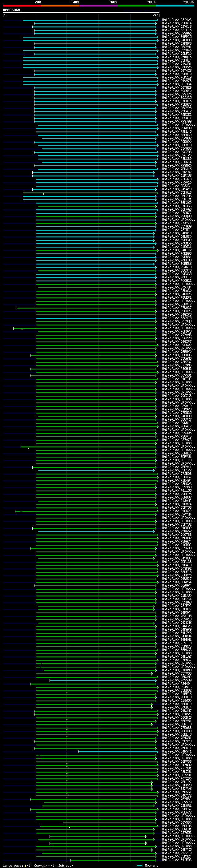Open hit UniRef100_Q5KQL5
Screen dimensions: 197x868
pyautogui.click(x=177, y=57)
